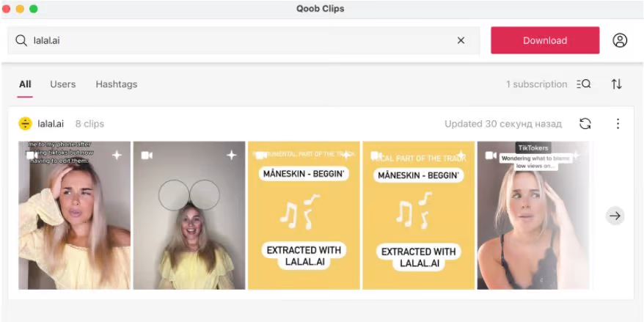The width and height of the screenshot is (644, 322).
Task: Open the clip with two circles overhead
Action: pos(189,215)
